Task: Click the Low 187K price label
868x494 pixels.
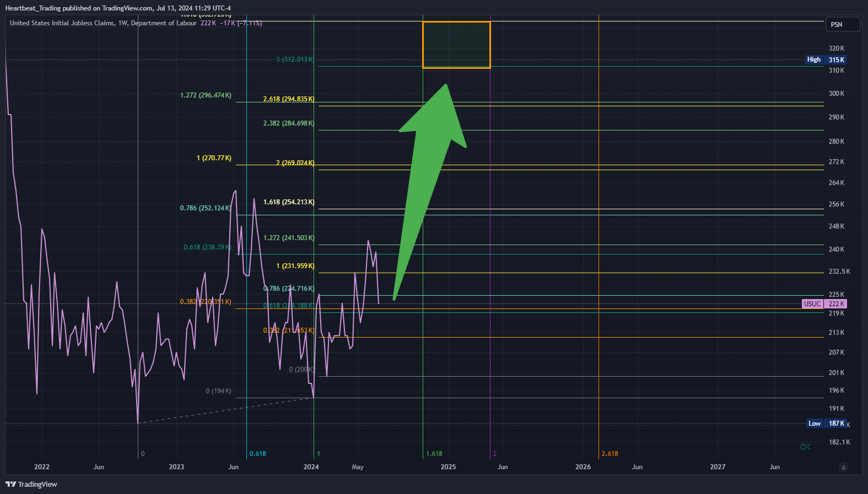Action: click(826, 424)
